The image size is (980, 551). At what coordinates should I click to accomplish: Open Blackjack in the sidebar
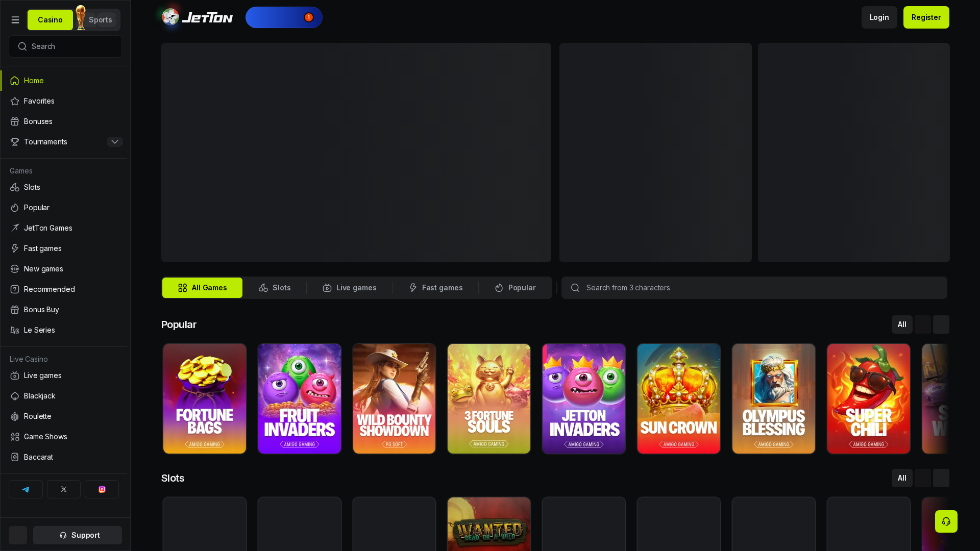tap(64, 396)
